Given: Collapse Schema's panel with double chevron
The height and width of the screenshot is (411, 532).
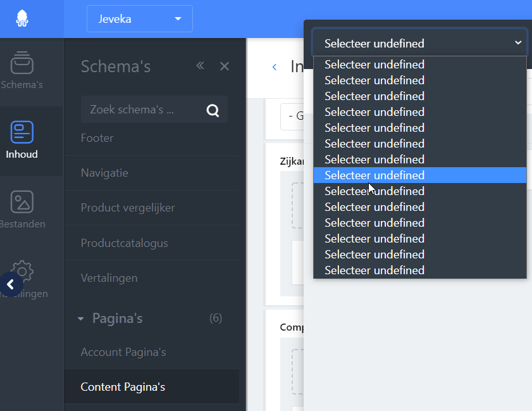Looking at the screenshot, I should [200, 66].
